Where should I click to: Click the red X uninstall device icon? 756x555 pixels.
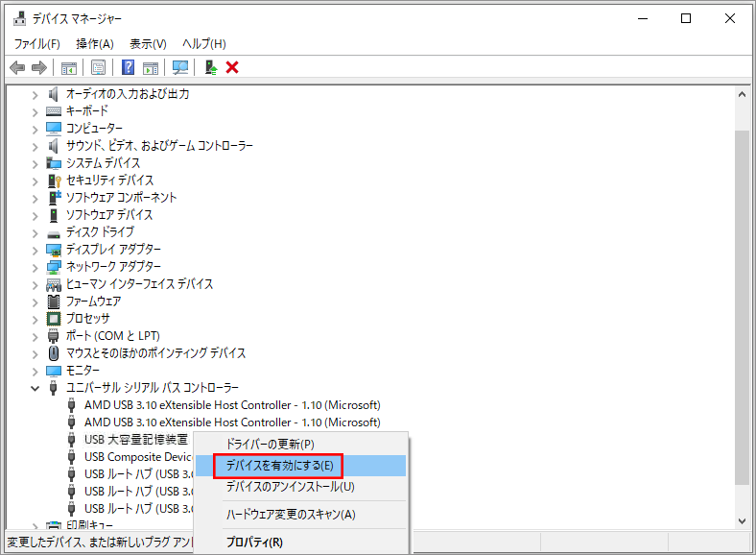coord(232,67)
